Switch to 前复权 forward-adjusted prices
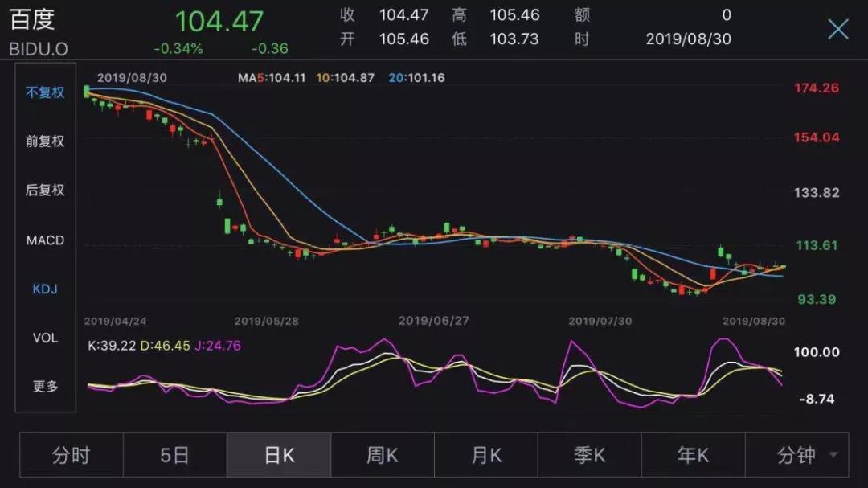The image size is (868, 488). click(x=45, y=141)
